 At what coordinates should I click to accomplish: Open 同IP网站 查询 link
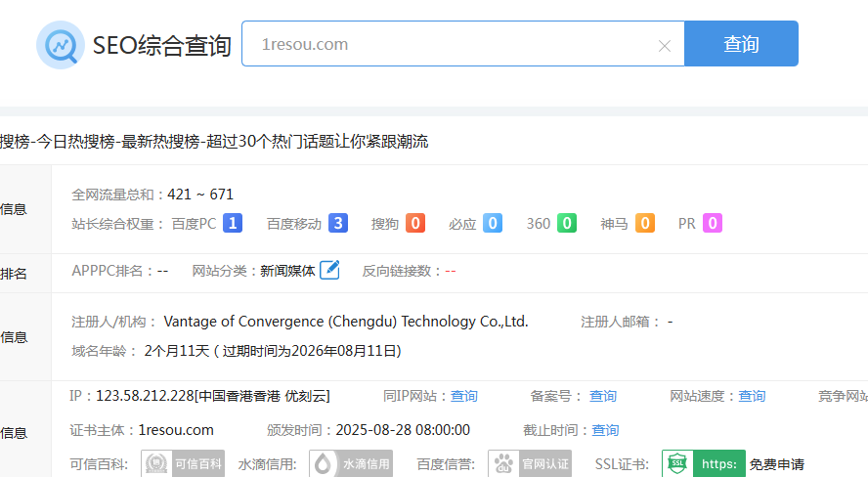[464, 396]
